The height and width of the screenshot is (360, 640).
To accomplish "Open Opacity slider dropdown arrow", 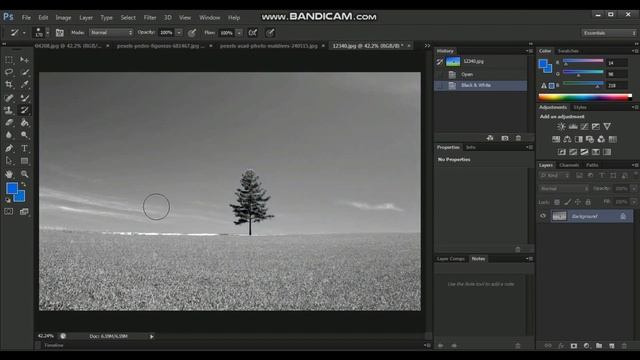I will 179,33.
